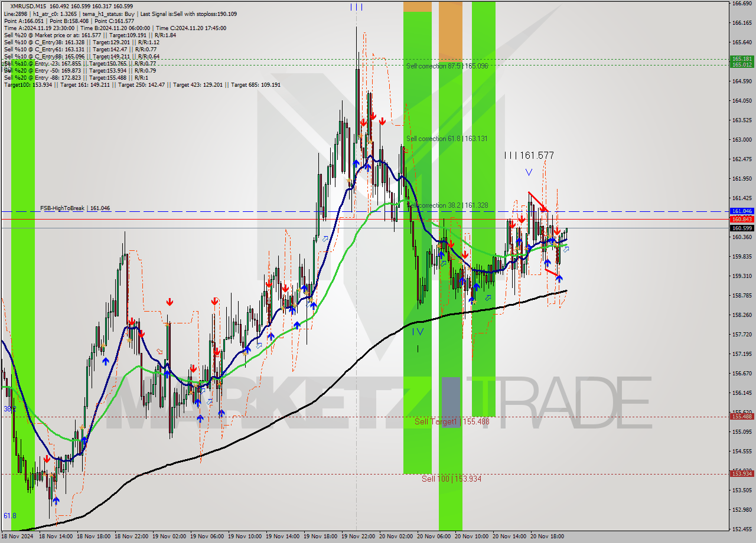Click the 'Sell correction 61.8 | 163.131' label
Viewport: 756px width, 543px height.
click(x=447, y=139)
